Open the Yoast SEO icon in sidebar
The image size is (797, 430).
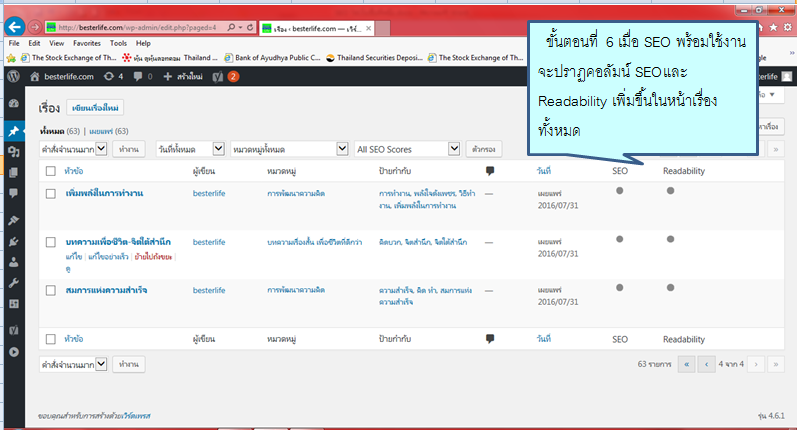[x=14, y=331]
